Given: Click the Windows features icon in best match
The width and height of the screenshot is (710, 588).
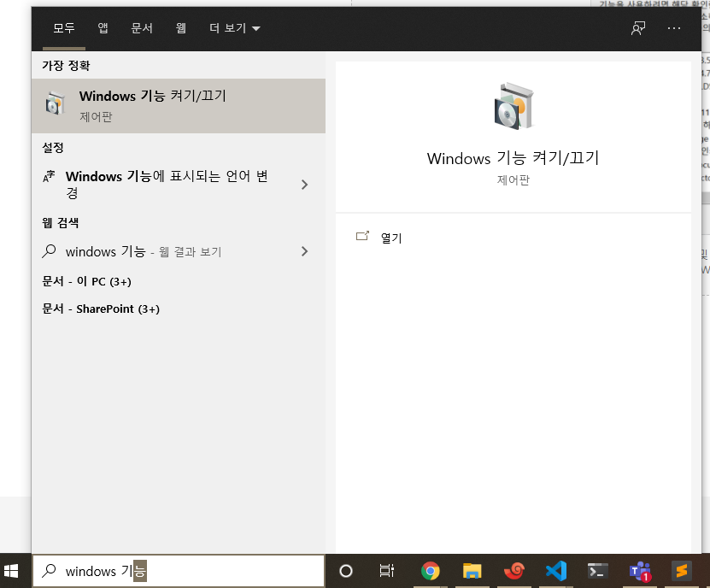Looking at the screenshot, I should (x=55, y=103).
